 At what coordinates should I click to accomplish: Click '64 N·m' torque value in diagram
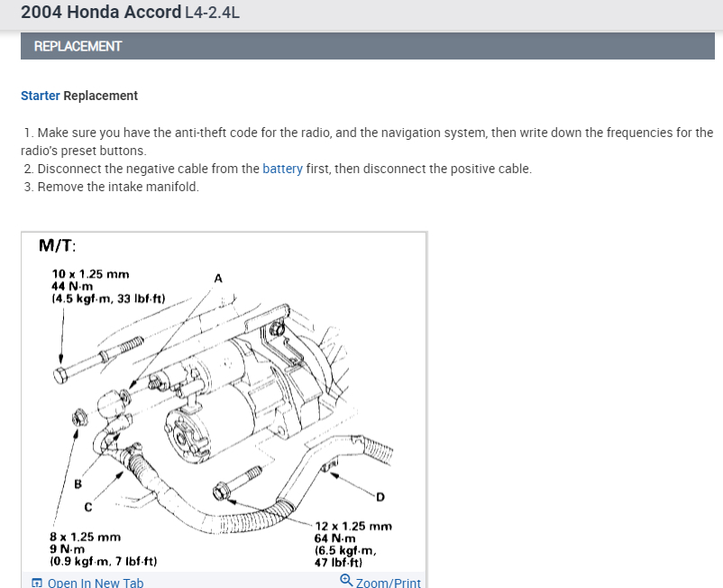pos(334,538)
